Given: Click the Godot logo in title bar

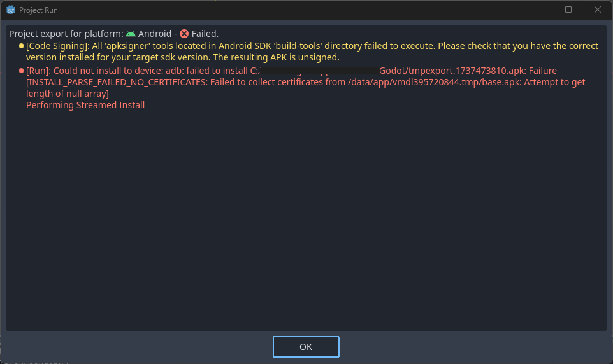Looking at the screenshot, I should pos(11,10).
